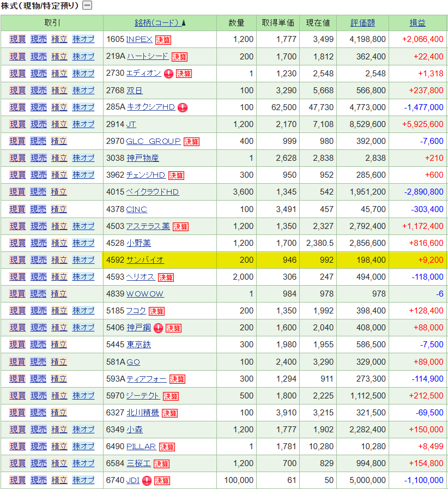Click 株オプ for the 神戸鋼 row
Viewport: 448px width, 489px height.
click(83, 328)
